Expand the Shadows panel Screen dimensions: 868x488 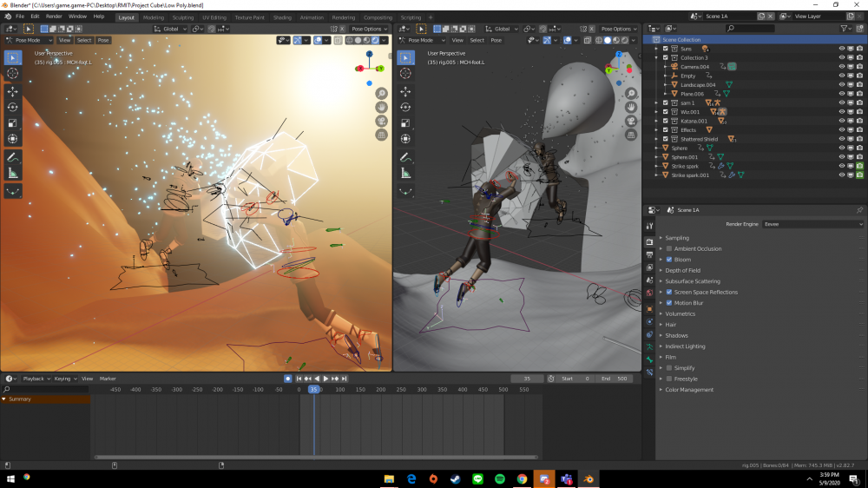[x=676, y=335]
